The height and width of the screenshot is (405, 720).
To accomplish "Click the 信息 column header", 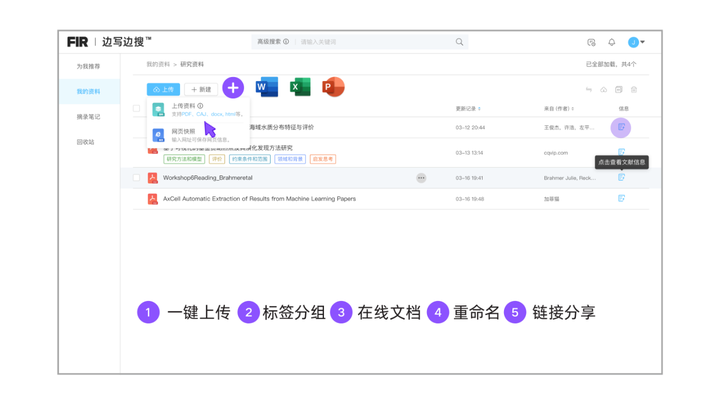I will [x=624, y=109].
